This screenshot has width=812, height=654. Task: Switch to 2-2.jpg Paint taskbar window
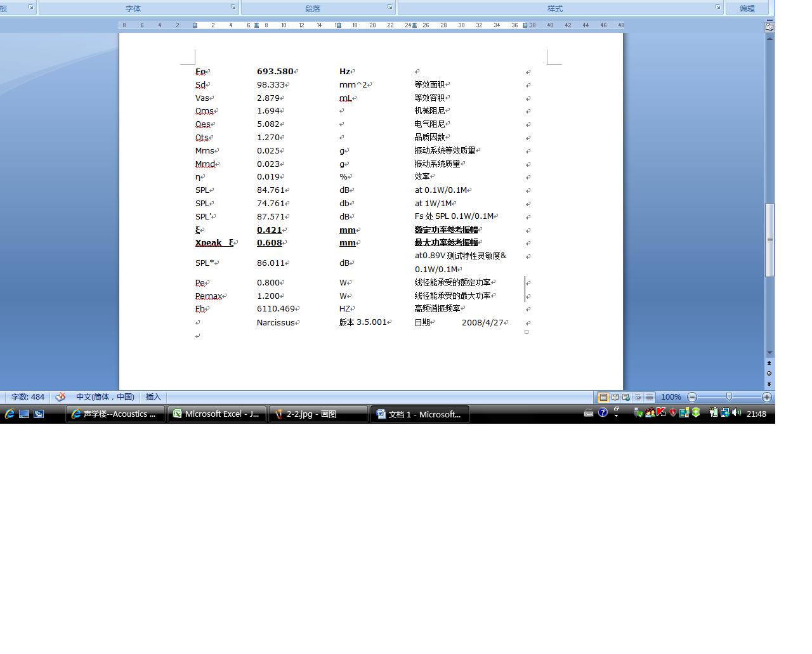click(x=318, y=414)
